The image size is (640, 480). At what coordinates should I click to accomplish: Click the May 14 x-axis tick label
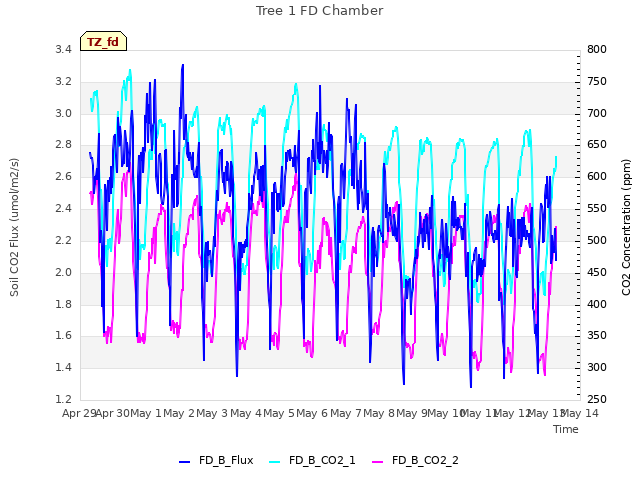click(580, 413)
